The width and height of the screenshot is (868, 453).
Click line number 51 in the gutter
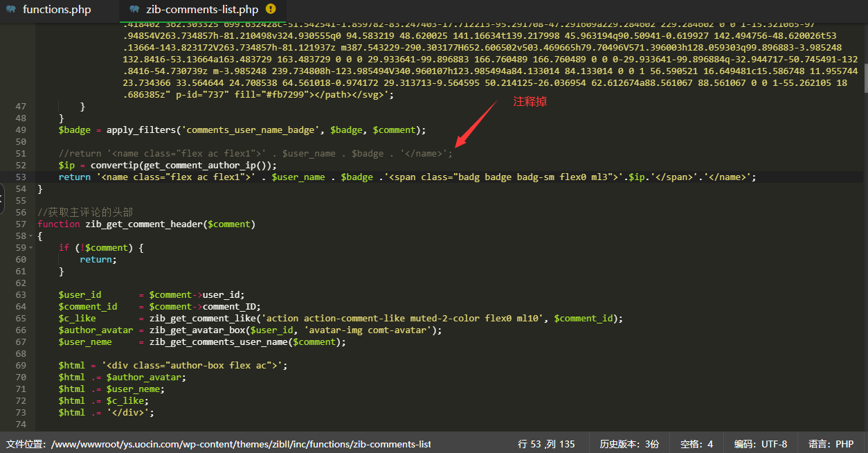coord(20,154)
